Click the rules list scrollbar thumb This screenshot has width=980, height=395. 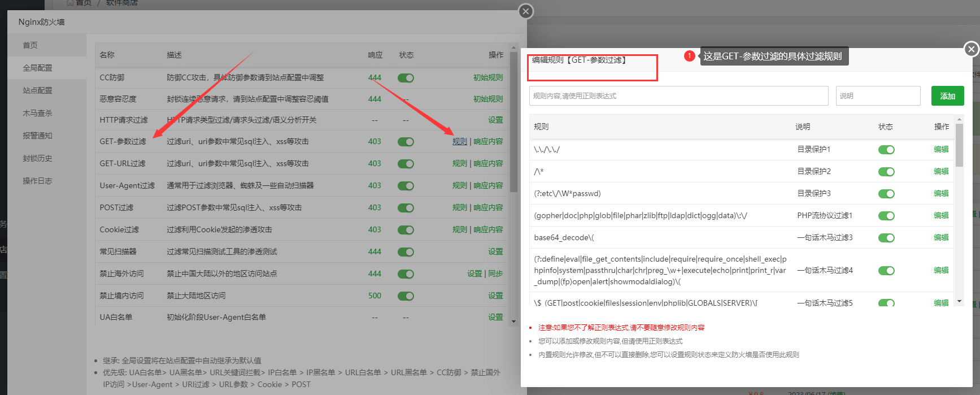(959, 145)
